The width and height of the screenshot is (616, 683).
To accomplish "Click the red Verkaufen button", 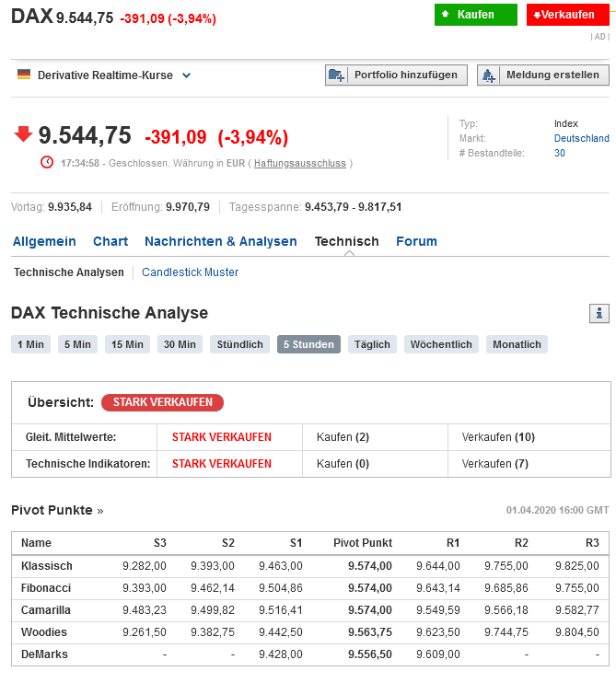I will click(567, 15).
